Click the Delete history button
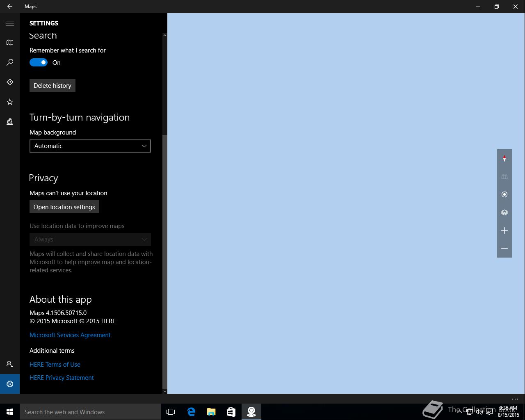Image resolution: width=525 pixels, height=420 pixels. [52, 85]
